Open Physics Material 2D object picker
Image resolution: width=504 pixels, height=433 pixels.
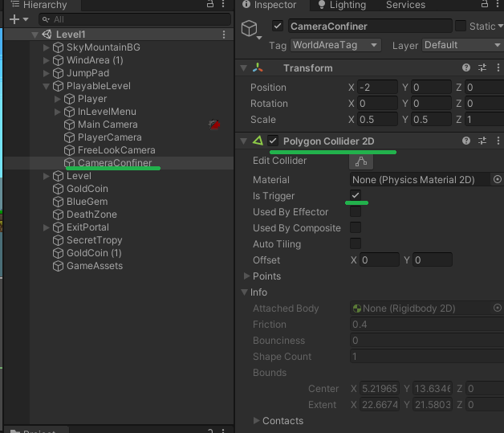click(x=498, y=179)
